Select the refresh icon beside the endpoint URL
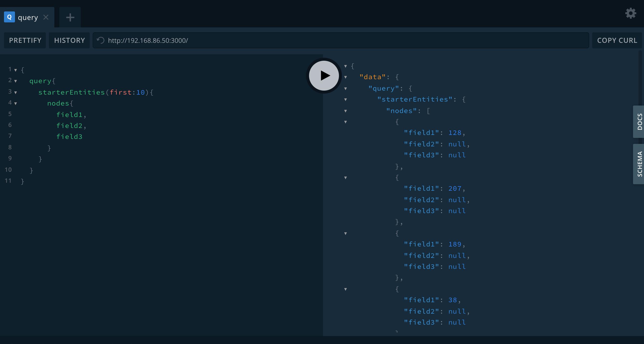644x344 pixels. point(100,40)
